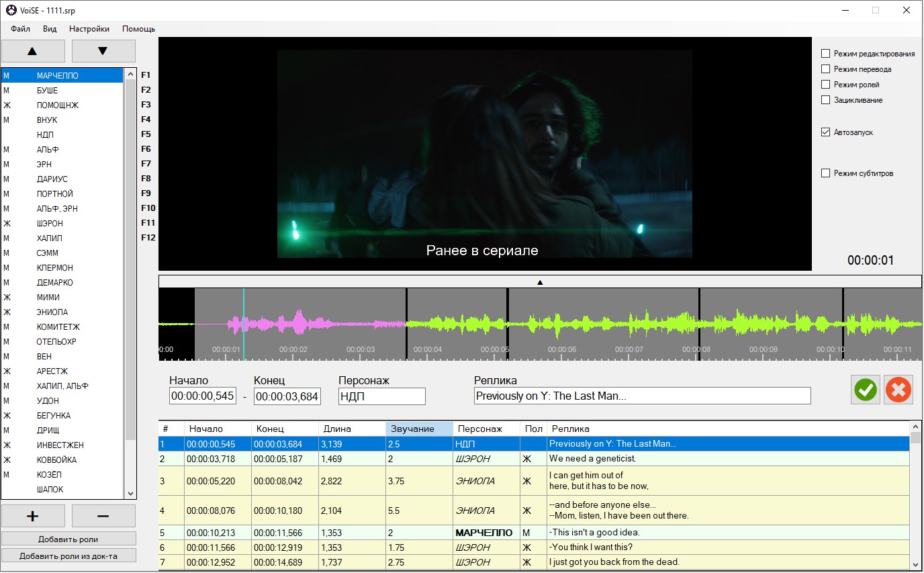Click the Добавить роли button
Viewport: 924px width, 573px height.
(68, 539)
